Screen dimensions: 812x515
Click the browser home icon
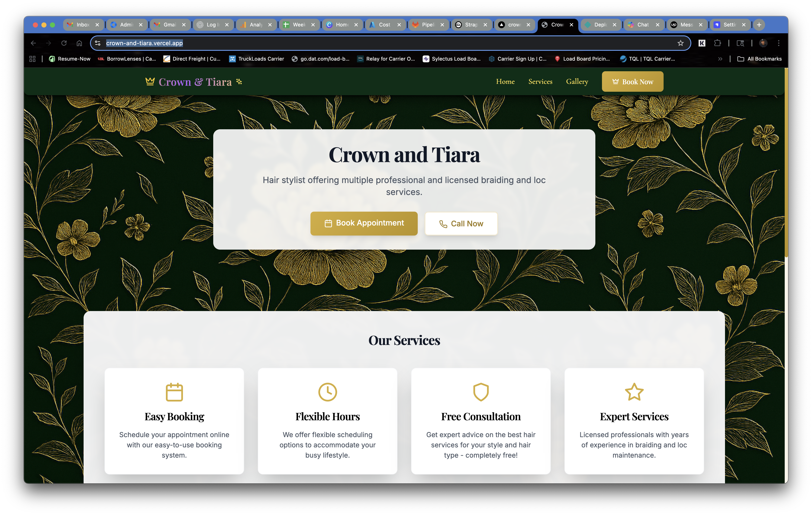point(79,43)
